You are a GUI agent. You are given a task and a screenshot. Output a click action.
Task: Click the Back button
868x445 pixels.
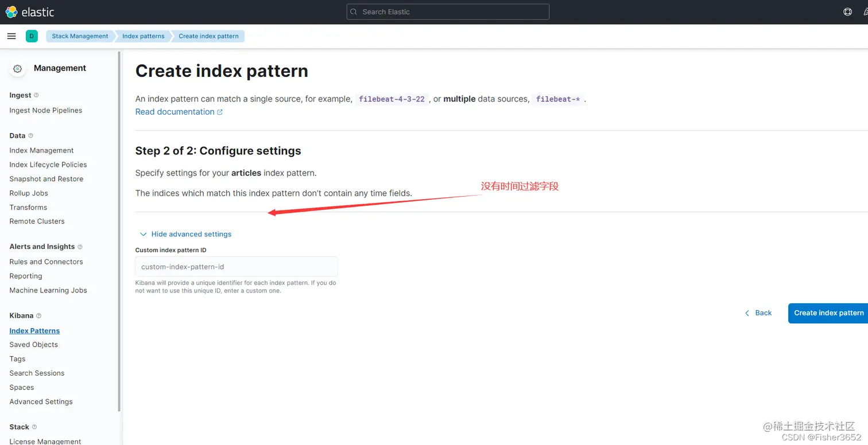coord(758,313)
